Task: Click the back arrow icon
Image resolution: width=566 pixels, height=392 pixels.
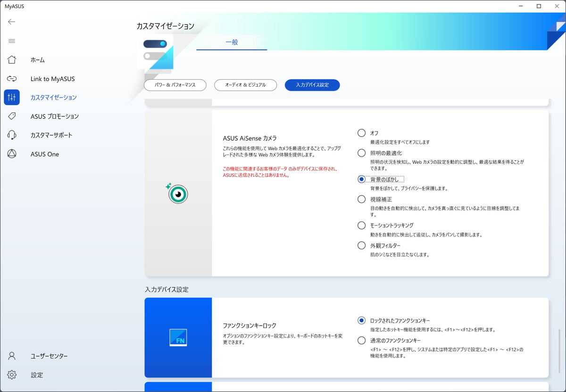Action: click(x=12, y=22)
